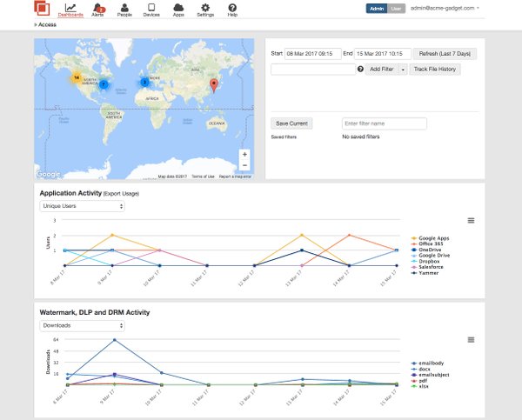Click the End date field
The height and width of the screenshot is (420, 522).
pyautogui.click(x=383, y=54)
